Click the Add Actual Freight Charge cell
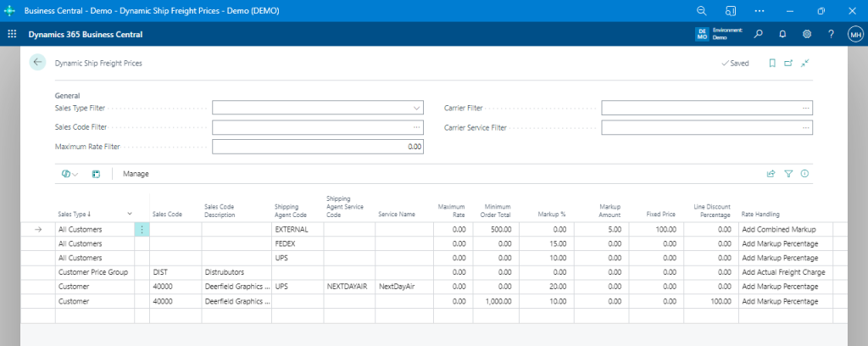 point(786,272)
